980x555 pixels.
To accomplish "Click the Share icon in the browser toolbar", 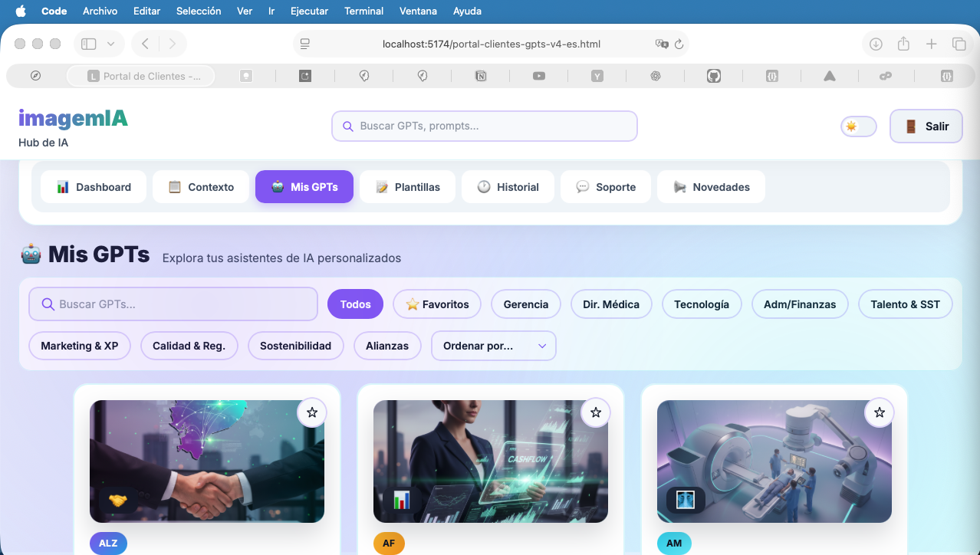I will coord(903,44).
